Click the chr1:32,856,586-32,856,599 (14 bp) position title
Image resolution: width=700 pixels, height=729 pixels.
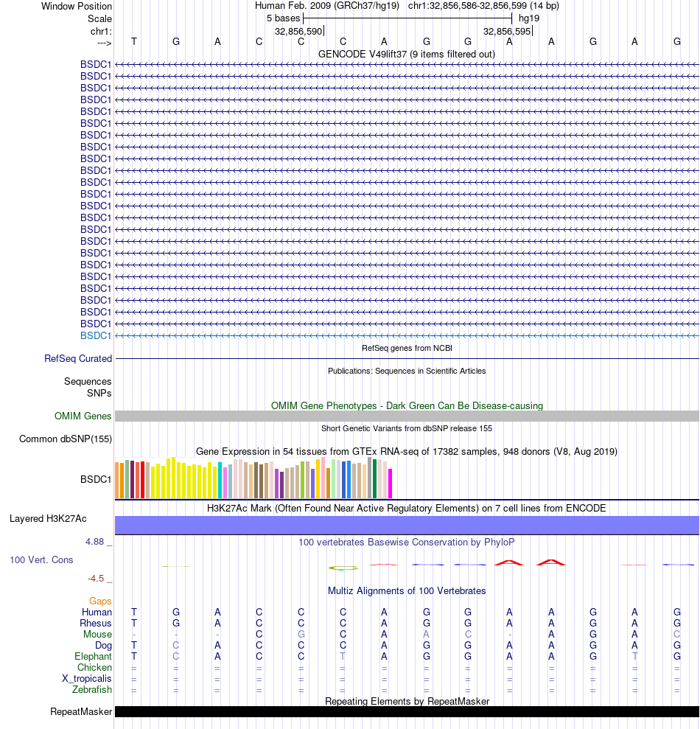(483, 6)
